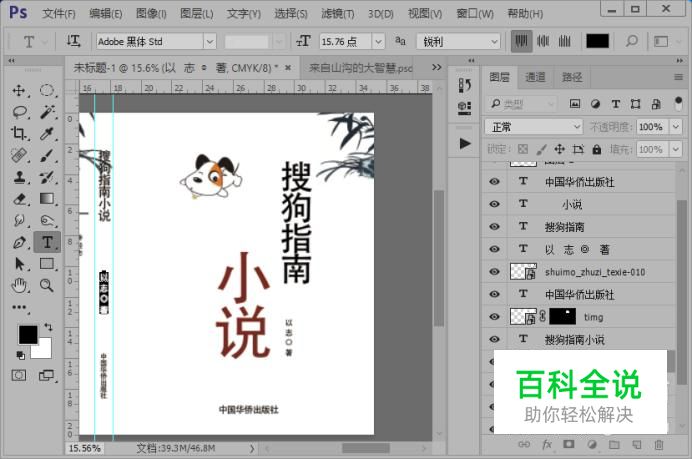Click the search icon in options bar
Image resolution: width=692 pixels, height=459 pixels.
tap(632, 41)
